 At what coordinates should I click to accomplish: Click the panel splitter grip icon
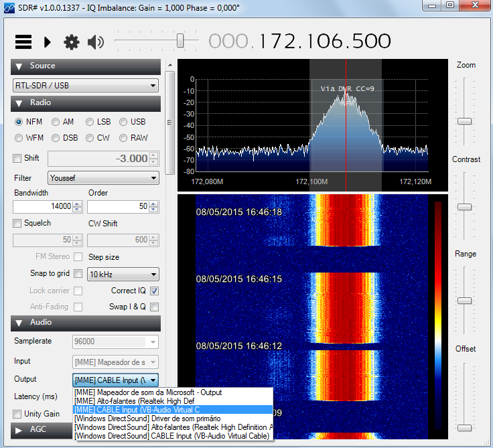point(169,123)
